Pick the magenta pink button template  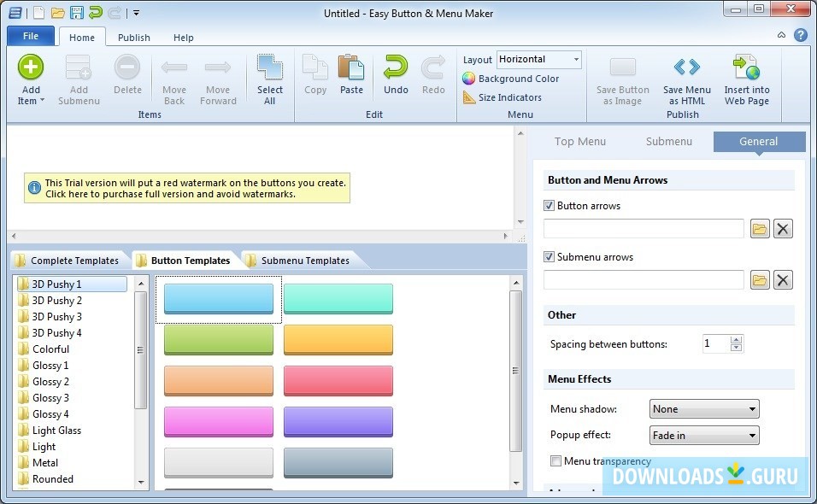218,422
